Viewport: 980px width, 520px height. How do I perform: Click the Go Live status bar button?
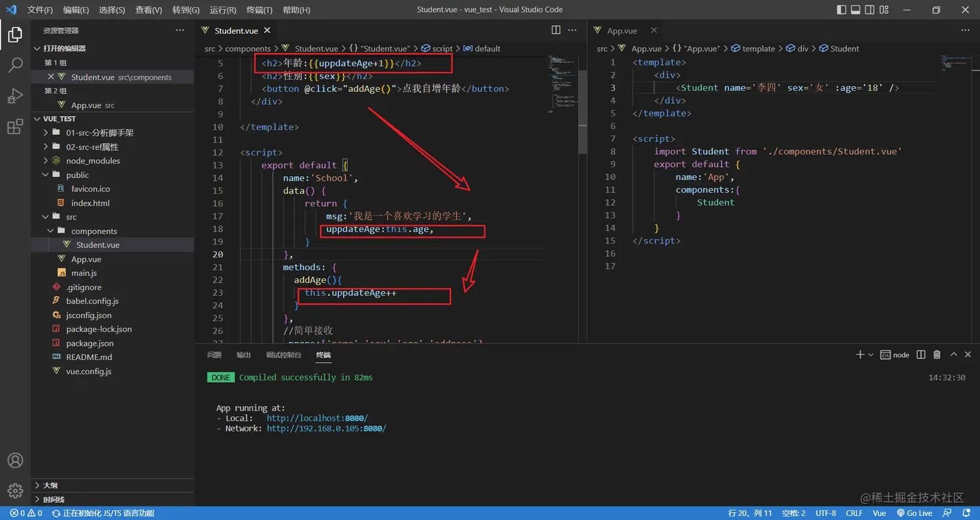coord(914,513)
